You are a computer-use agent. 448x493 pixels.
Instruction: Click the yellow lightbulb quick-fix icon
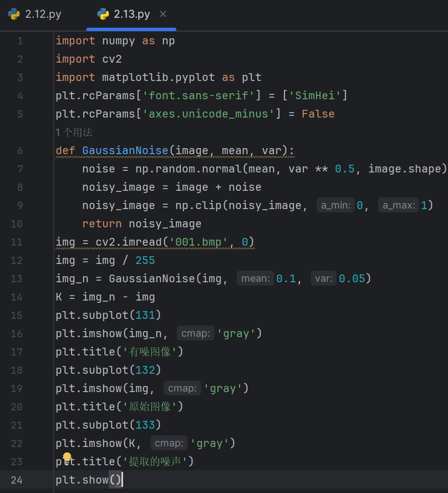click(67, 457)
